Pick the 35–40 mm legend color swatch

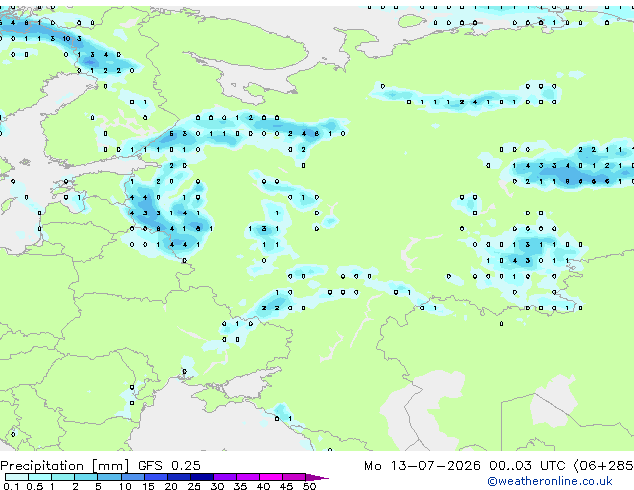(x=247, y=477)
